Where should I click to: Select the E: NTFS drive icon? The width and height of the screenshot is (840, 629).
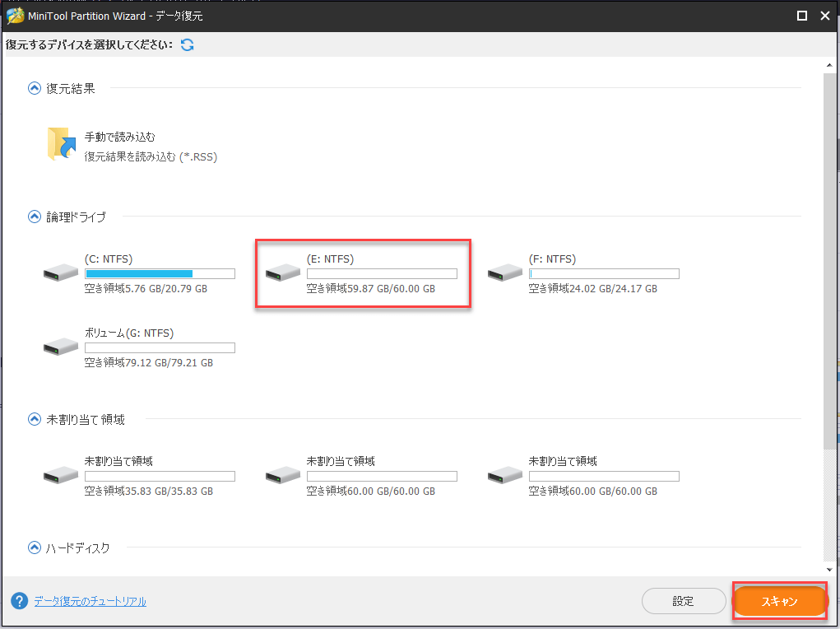282,272
